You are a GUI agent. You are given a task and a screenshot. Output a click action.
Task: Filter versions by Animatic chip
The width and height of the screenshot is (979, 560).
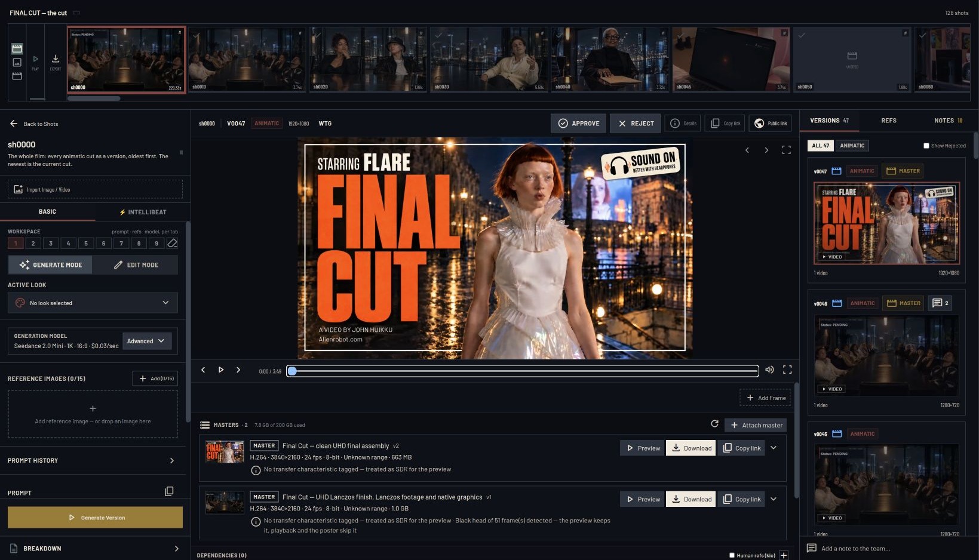pos(852,146)
